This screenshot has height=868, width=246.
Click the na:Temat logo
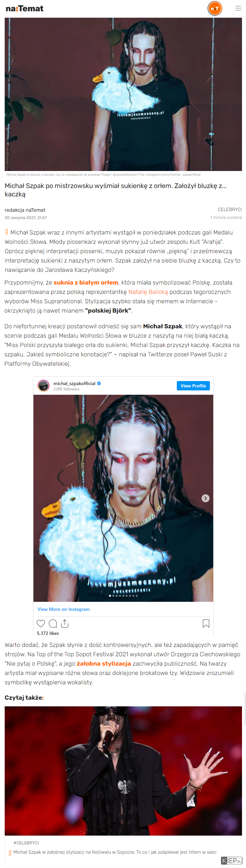click(25, 9)
